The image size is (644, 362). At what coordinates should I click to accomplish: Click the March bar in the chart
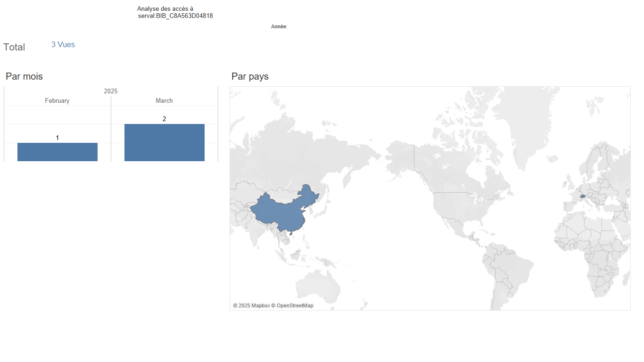click(165, 142)
